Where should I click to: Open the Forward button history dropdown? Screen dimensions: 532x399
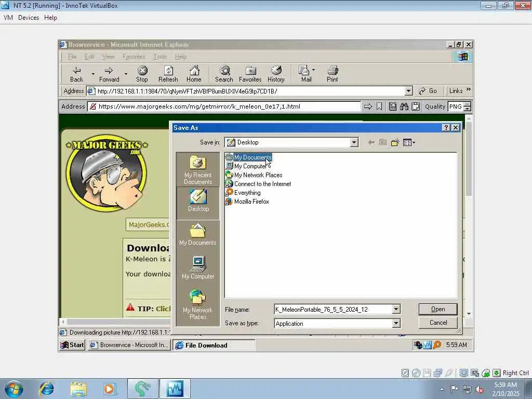126,74
